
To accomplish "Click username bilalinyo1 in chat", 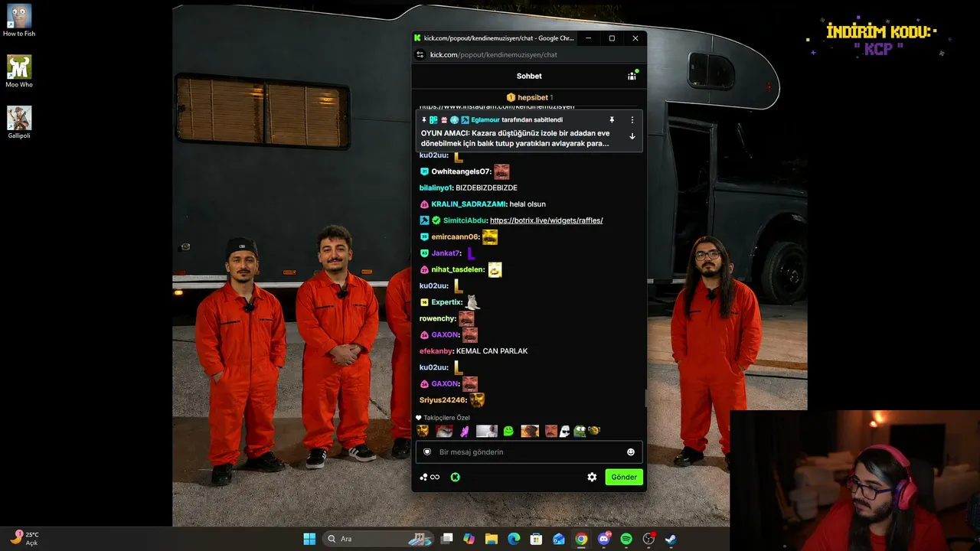I will tap(436, 187).
